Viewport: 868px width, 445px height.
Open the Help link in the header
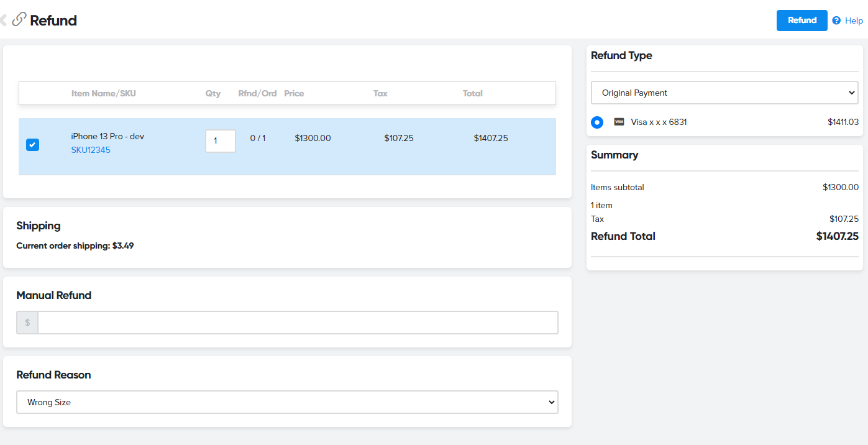tap(854, 21)
